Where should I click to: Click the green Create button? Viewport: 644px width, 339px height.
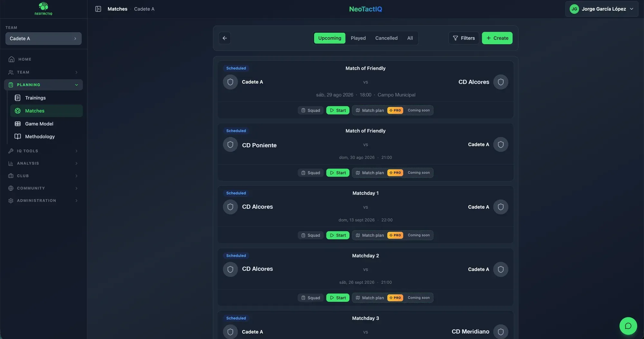[497, 38]
